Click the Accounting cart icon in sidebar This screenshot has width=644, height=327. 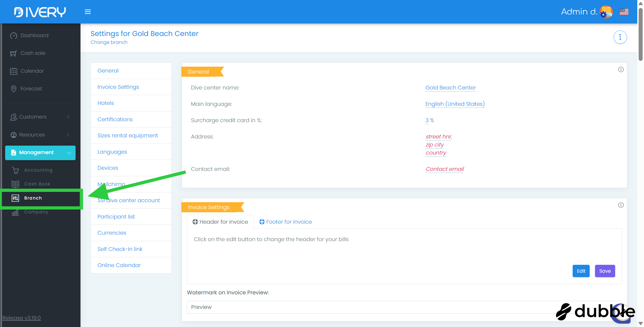tap(15, 170)
